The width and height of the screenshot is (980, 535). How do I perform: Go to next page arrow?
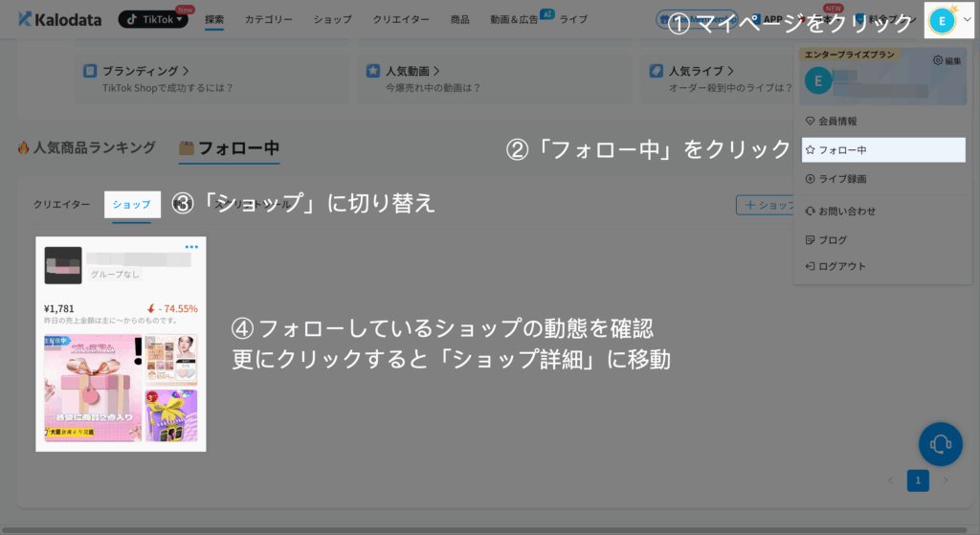tap(946, 480)
